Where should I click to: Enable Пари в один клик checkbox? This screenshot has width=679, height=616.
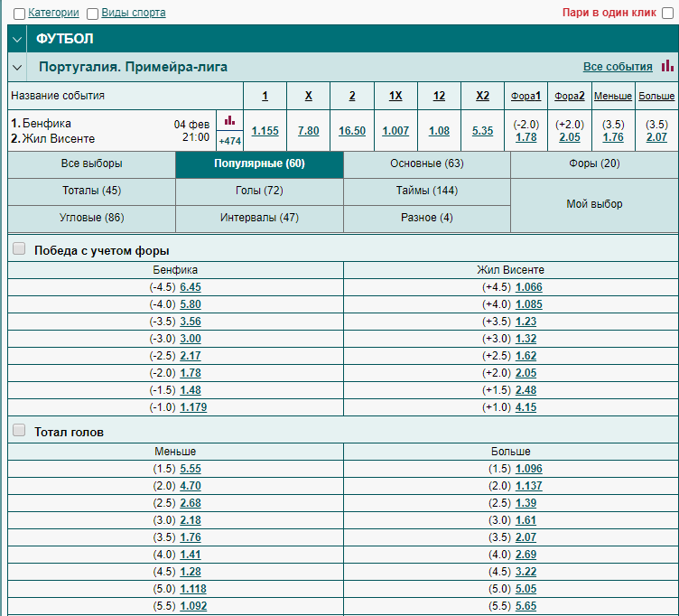(x=668, y=14)
